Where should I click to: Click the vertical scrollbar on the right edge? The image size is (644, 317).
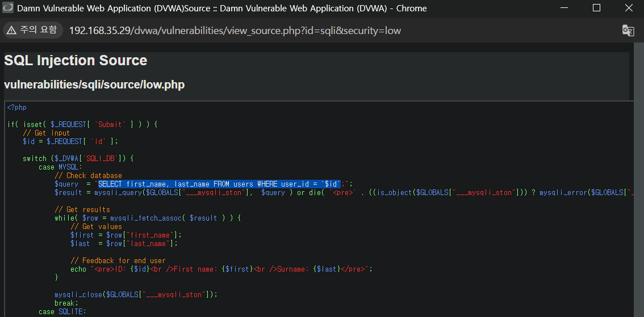coord(639,180)
